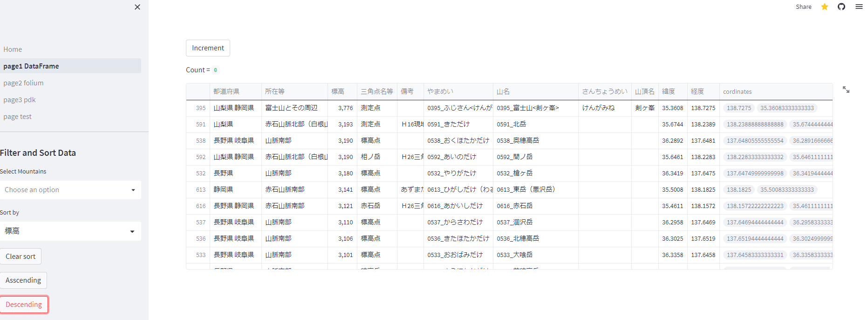The image size is (868, 320).
Task: Click the 備考 column header
Action: pos(410,91)
